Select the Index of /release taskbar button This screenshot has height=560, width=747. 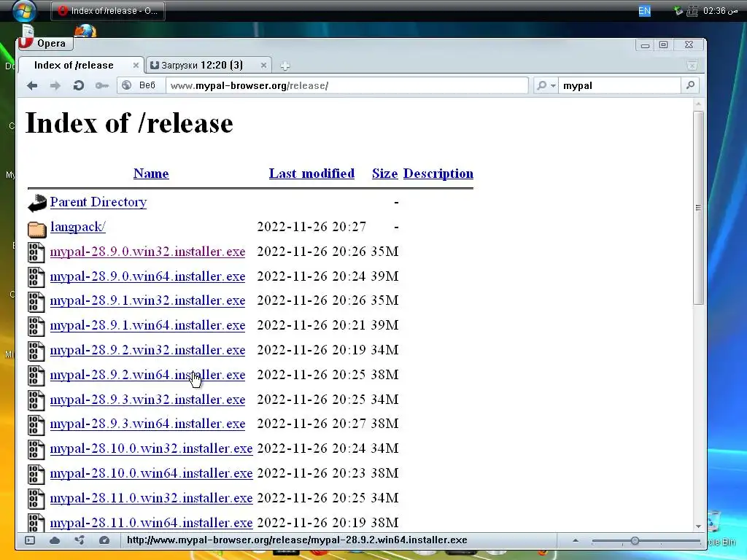coord(108,10)
